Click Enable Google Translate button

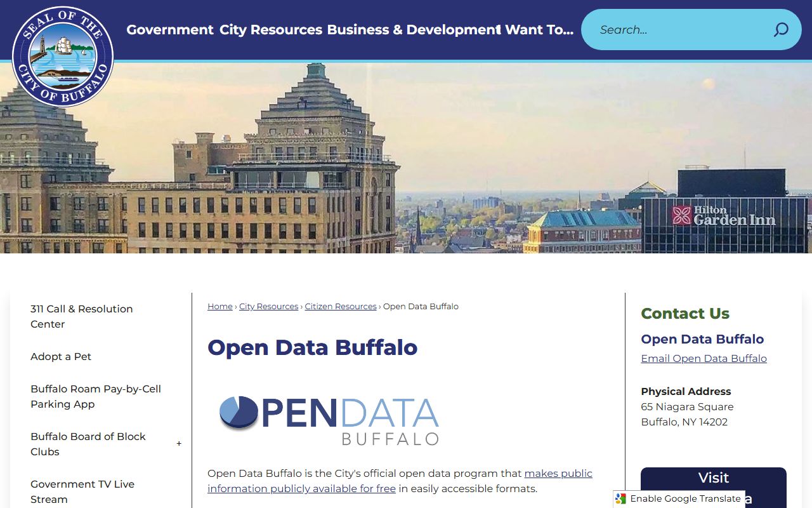[x=679, y=499]
